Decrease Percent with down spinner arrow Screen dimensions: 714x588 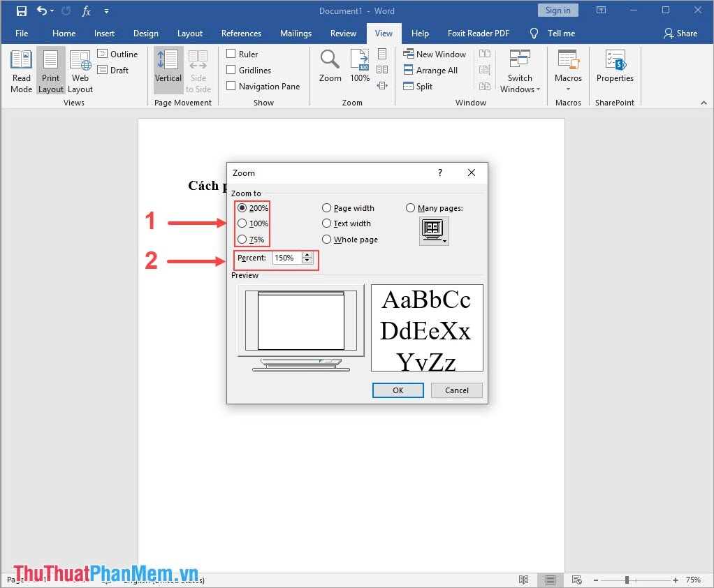(x=307, y=260)
